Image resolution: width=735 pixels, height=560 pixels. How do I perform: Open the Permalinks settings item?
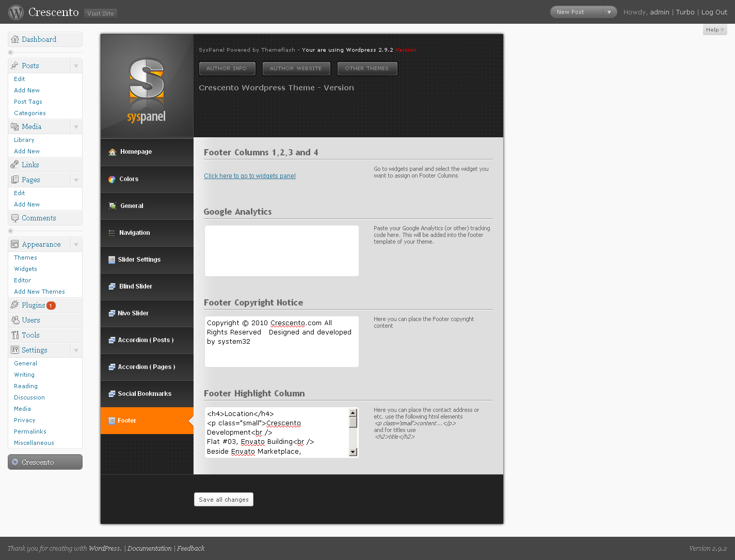pyautogui.click(x=30, y=431)
